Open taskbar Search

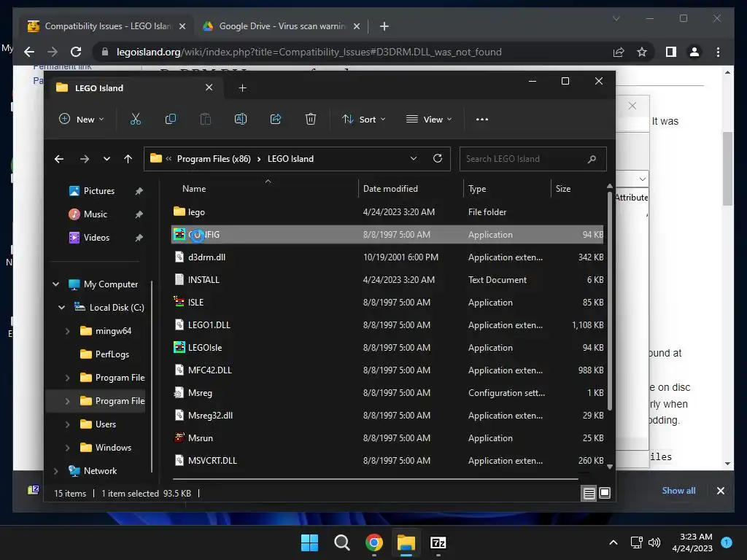click(x=341, y=542)
